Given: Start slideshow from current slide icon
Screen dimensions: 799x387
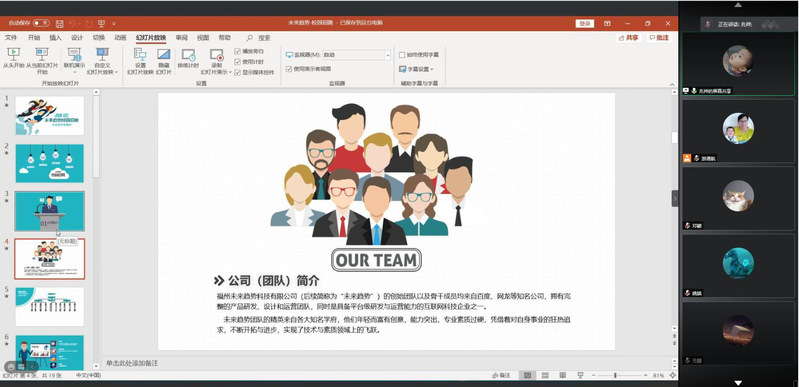Looking at the screenshot, I should (42, 53).
